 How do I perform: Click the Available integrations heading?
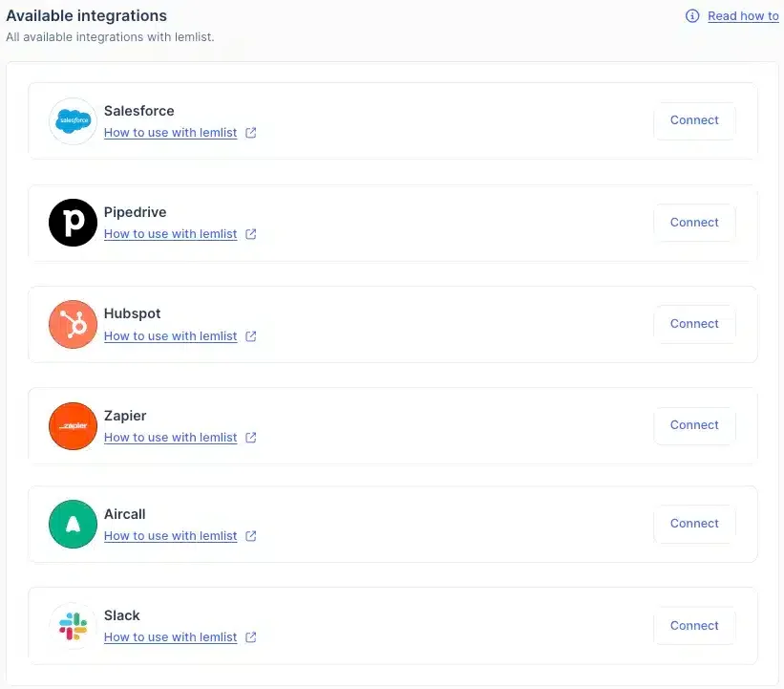tap(87, 16)
